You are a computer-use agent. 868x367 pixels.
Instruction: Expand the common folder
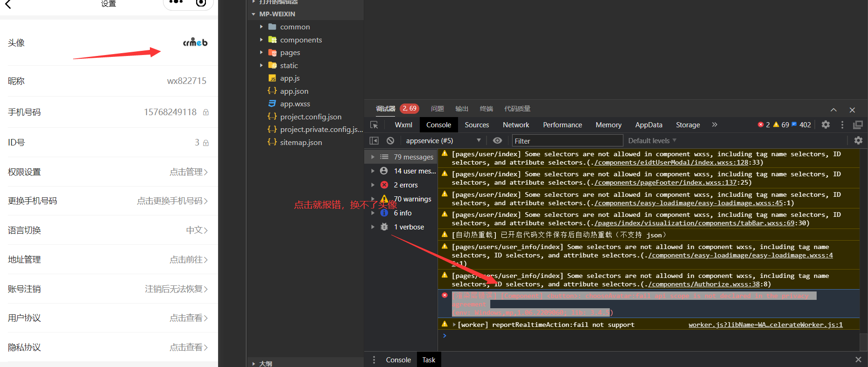261,27
